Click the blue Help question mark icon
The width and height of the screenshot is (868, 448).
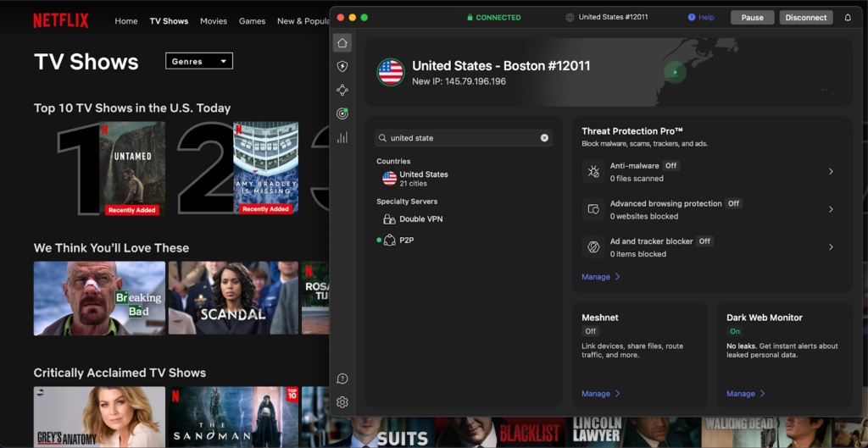692,17
